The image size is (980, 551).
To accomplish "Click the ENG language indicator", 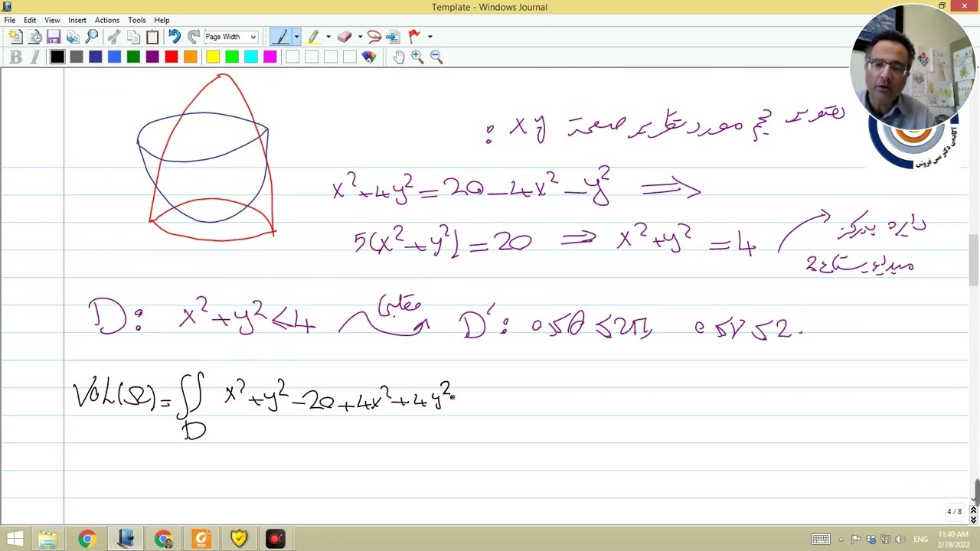I will pyautogui.click(x=920, y=540).
